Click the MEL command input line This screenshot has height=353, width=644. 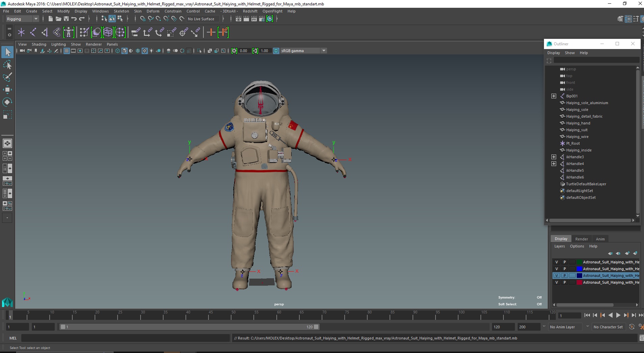tap(125, 338)
